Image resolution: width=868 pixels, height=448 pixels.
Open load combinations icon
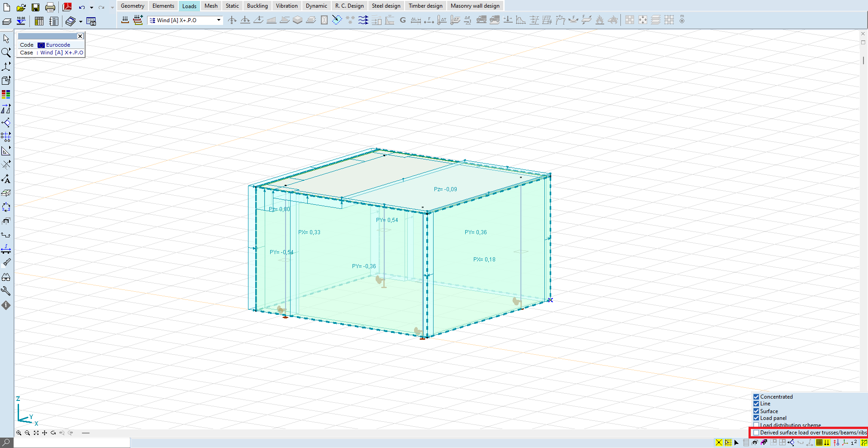point(138,20)
